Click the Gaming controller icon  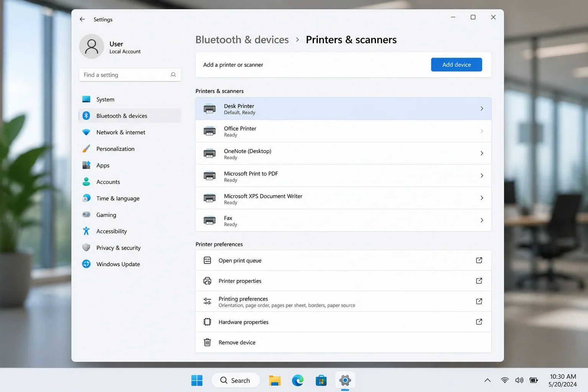(87, 214)
